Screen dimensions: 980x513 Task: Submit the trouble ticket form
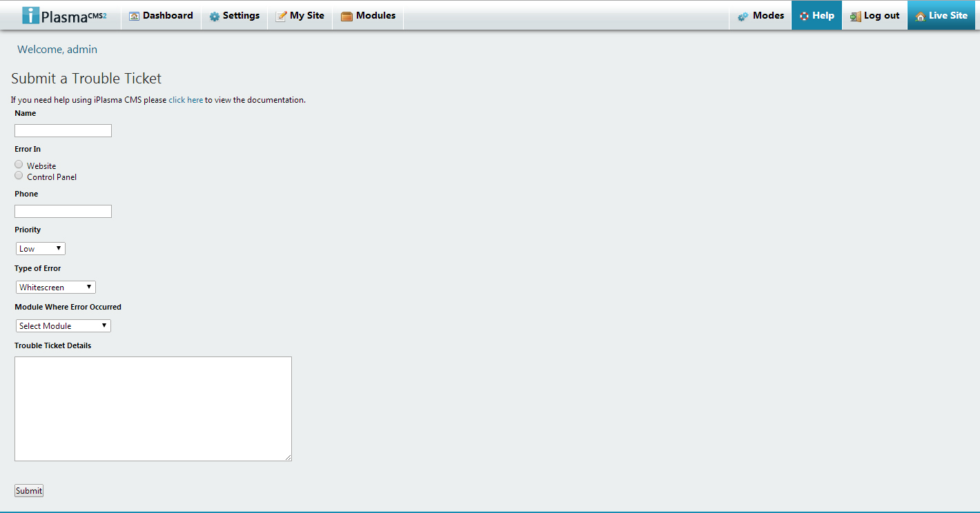29,491
